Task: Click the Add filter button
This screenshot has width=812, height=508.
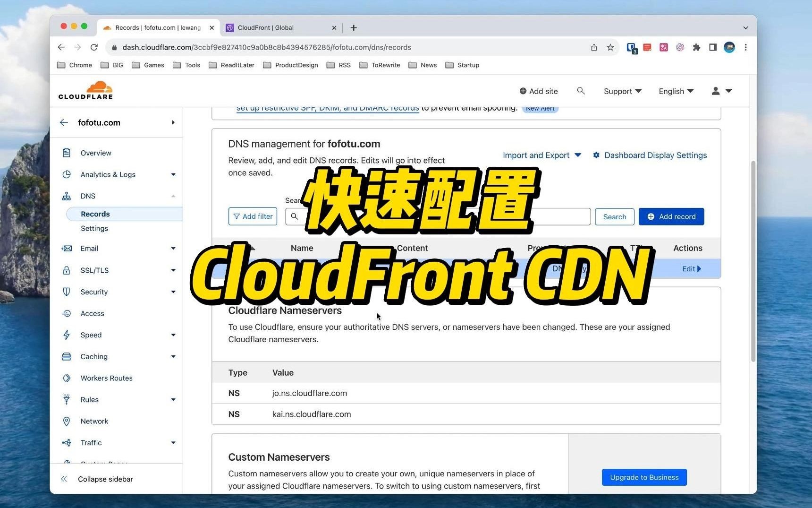Action: [x=253, y=216]
